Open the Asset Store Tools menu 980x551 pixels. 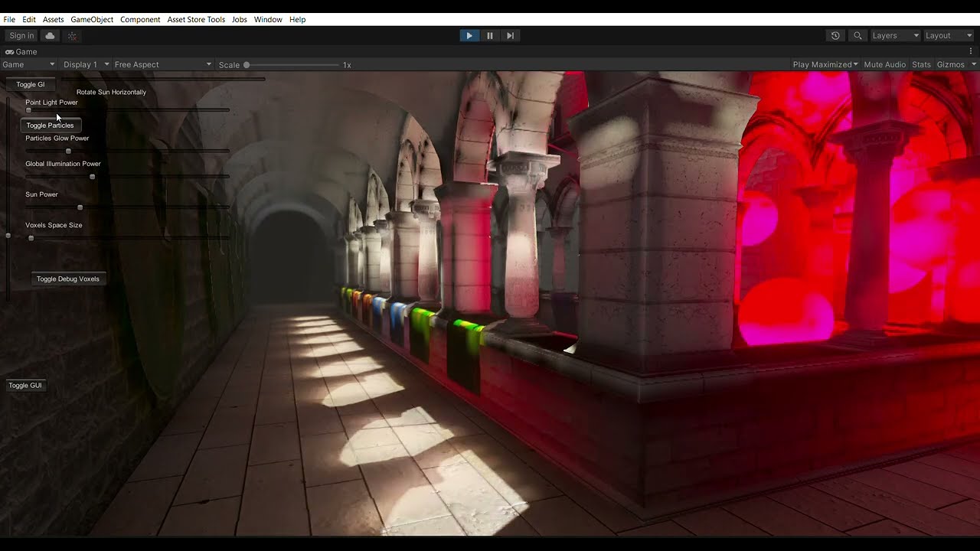pyautogui.click(x=196, y=19)
